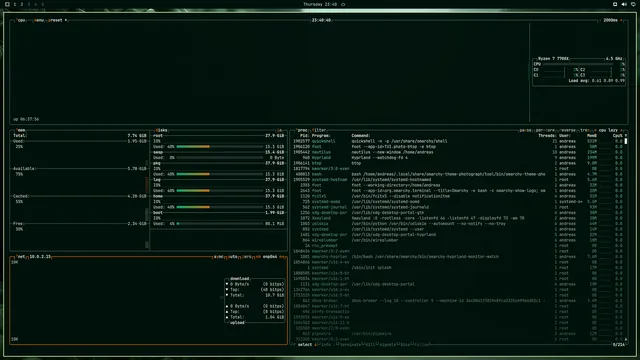
Task: Click the 2000ms update interval control
Action: [x=611, y=20]
